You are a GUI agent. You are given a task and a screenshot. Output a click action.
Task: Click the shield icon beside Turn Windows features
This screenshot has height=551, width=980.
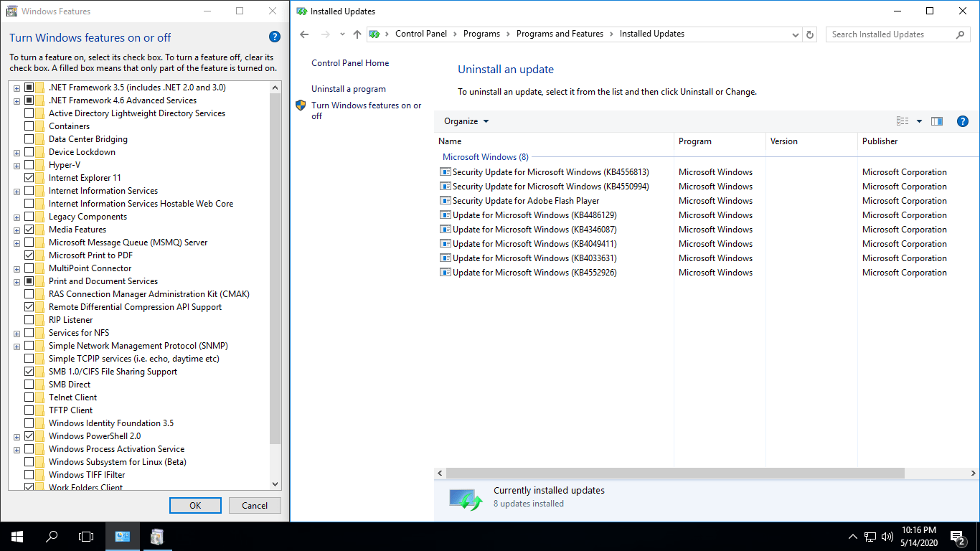[x=301, y=105]
